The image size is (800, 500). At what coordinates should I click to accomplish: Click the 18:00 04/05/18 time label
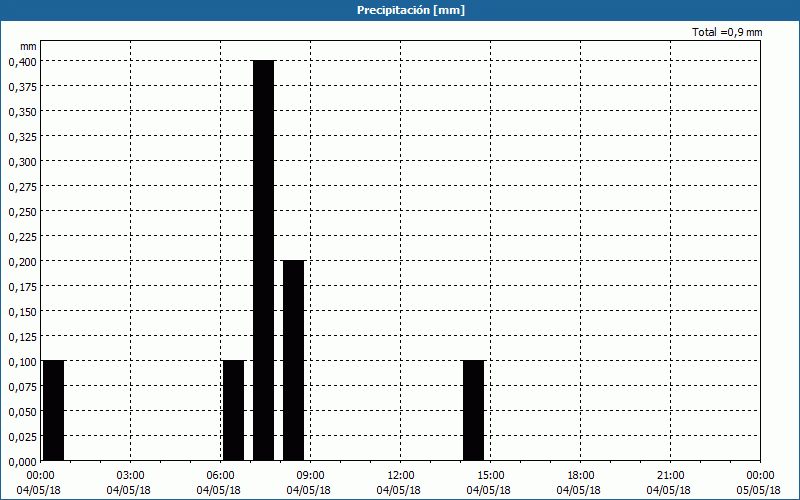[579, 483]
